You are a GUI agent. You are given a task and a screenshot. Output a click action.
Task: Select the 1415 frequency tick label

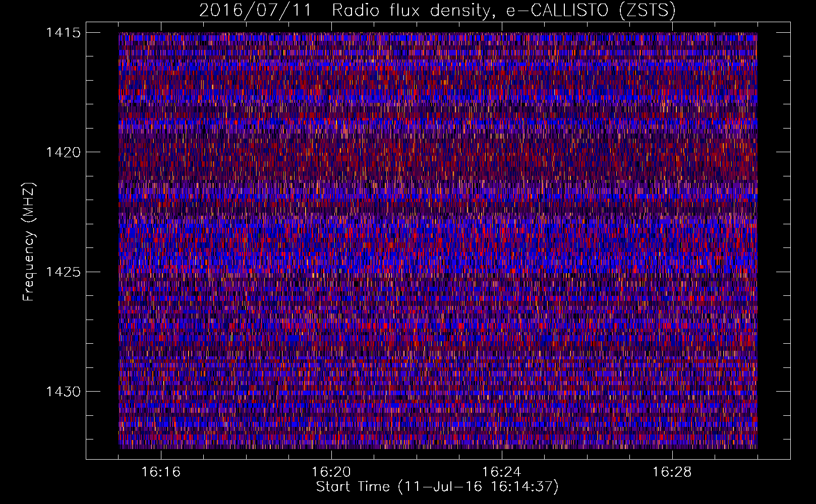click(x=63, y=33)
